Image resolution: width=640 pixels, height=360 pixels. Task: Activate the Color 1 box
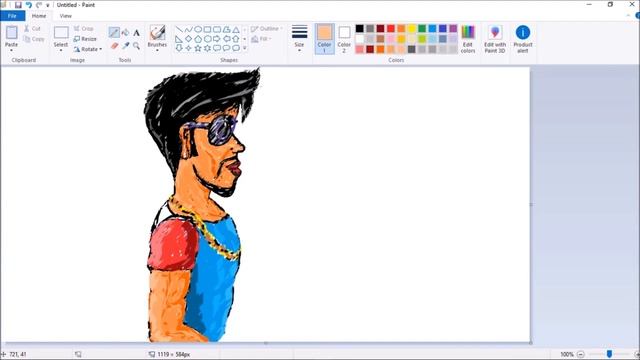pos(324,39)
